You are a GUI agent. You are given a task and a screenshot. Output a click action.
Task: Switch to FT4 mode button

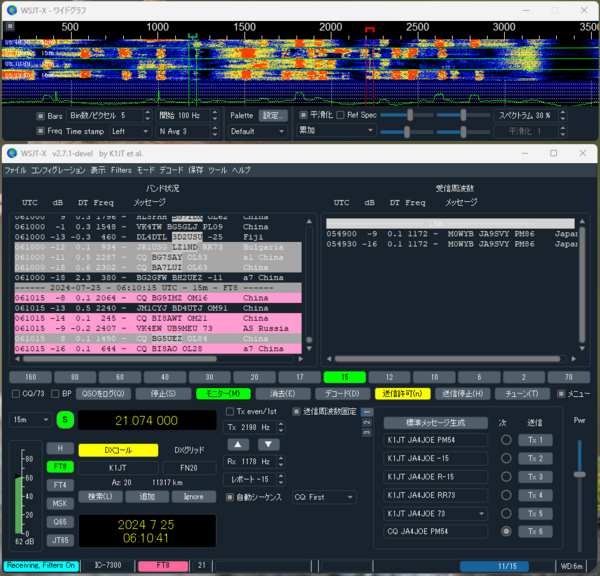click(60, 485)
